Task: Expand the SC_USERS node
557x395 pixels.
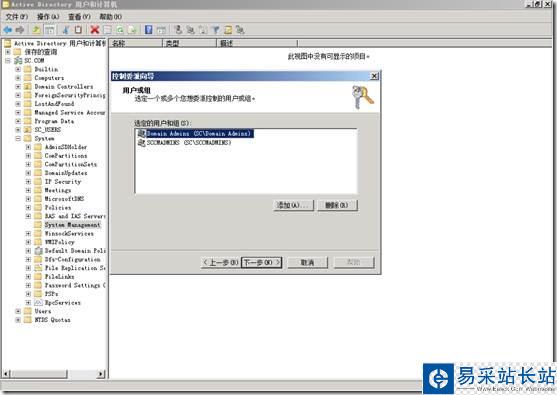Action: tap(18, 130)
